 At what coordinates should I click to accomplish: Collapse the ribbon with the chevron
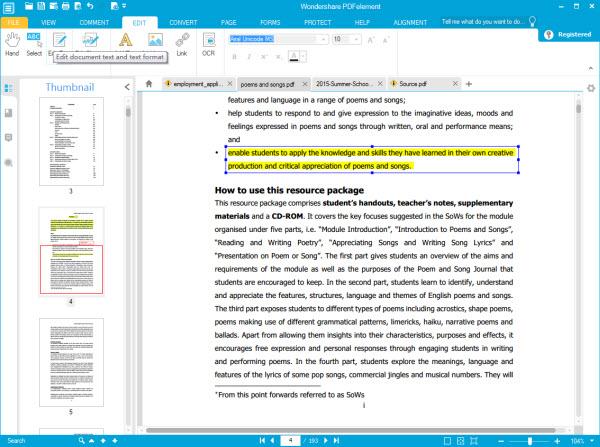(x=590, y=68)
